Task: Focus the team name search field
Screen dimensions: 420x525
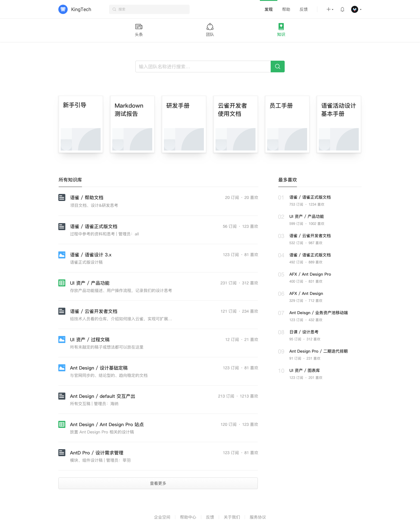Action: coord(203,66)
